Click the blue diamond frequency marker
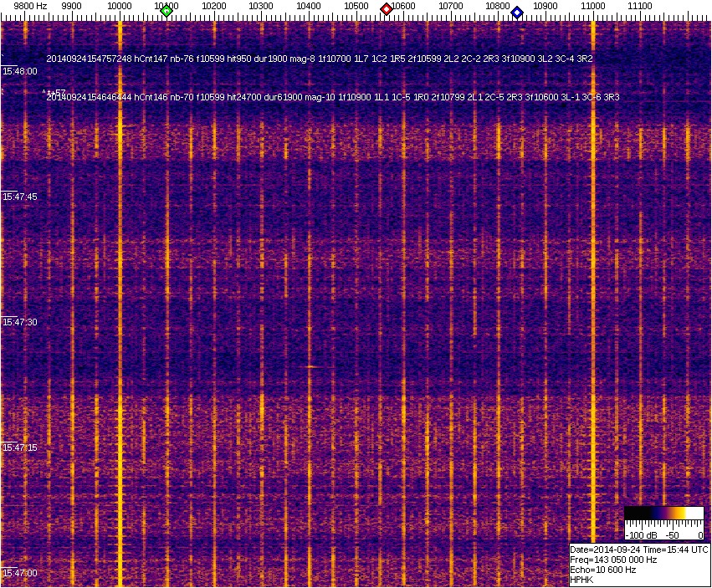 (x=517, y=13)
